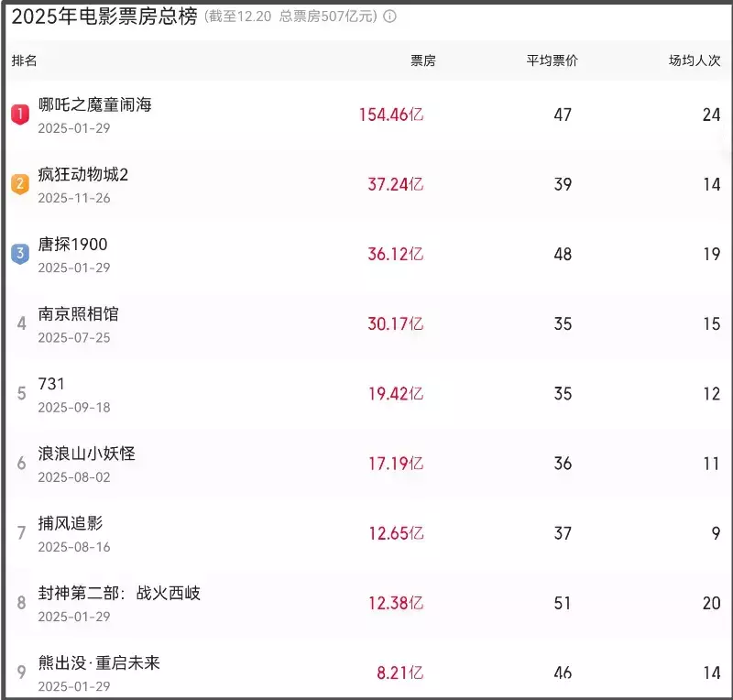Open movie 捕风追影
733x700 pixels.
tap(70, 523)
